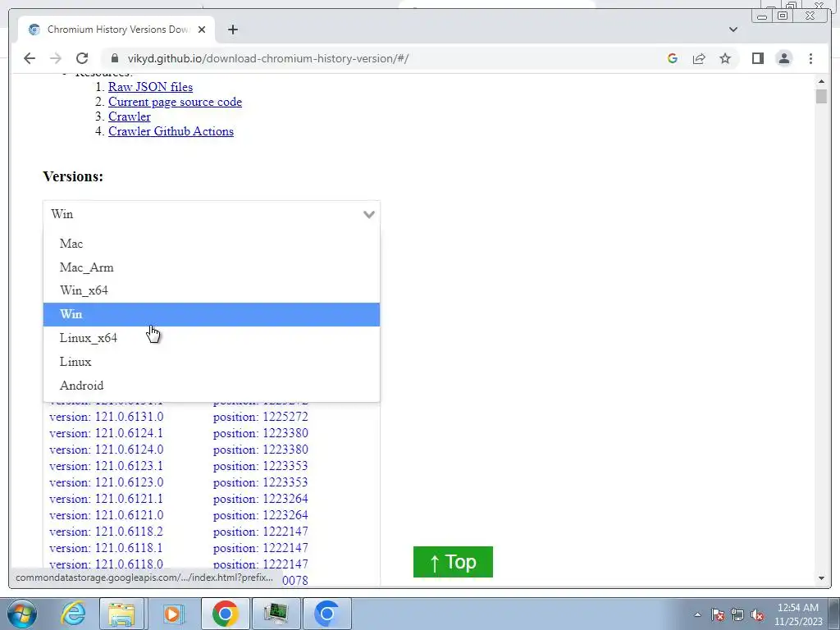Open Windows Explorer folder in taskbar
Viewport: 840px width, 630px height.
121,614
